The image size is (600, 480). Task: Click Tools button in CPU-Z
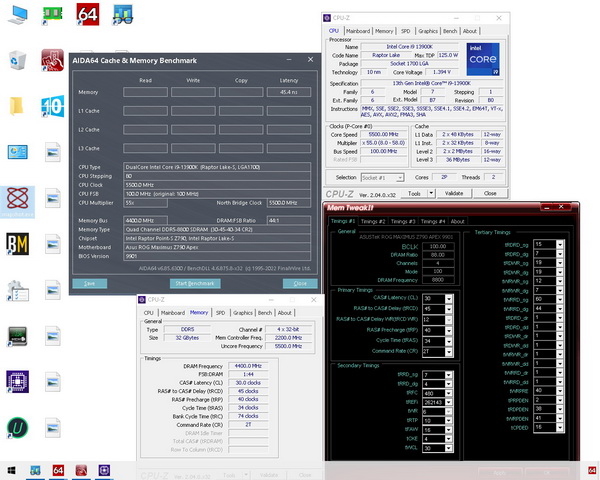[x=414, y=193]
